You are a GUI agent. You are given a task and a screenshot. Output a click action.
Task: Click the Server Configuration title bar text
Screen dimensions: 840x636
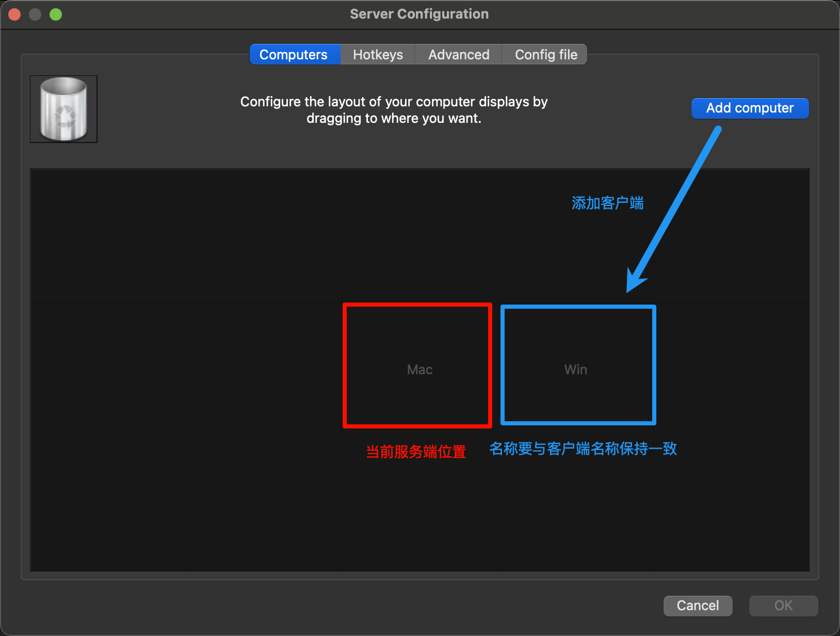click(419, 14)
